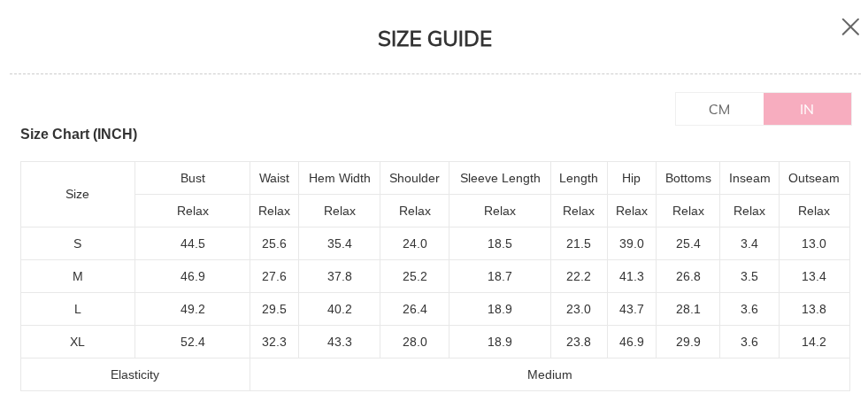The width and height of the screenshot is (868, 401).
Task: Click the Bust column header
Action: click(192, 178)
